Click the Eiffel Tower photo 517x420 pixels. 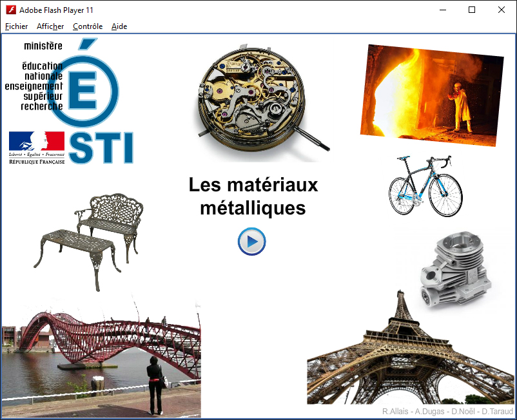410,347
